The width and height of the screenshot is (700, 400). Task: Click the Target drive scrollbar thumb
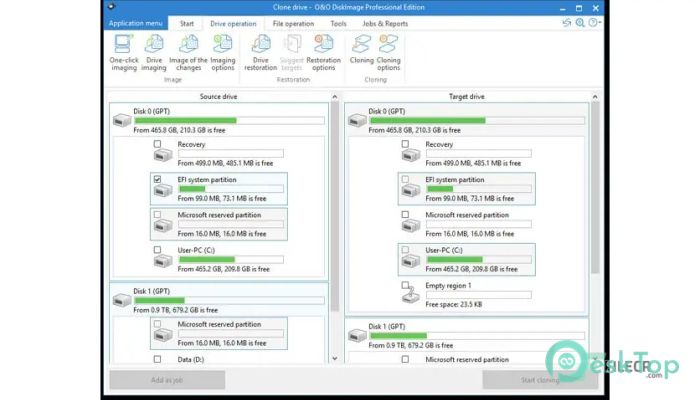coord(595,188)
